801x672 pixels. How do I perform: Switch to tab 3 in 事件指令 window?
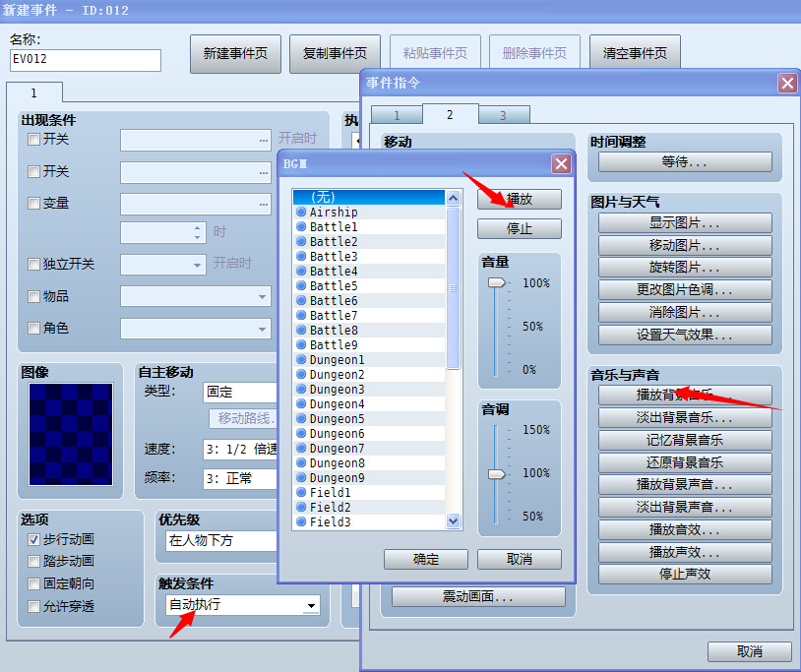pyautogui.click(x=504, y=115)
